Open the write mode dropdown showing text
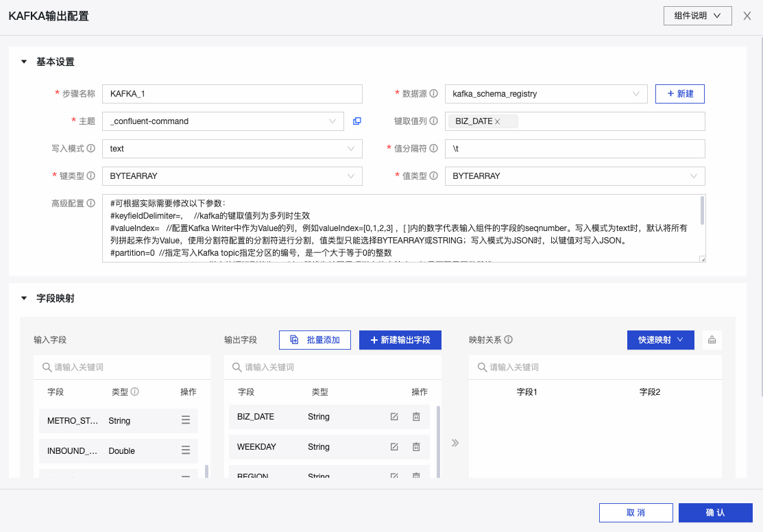The image size is (763, 532). pyautogui.click(x=232, y=149)
